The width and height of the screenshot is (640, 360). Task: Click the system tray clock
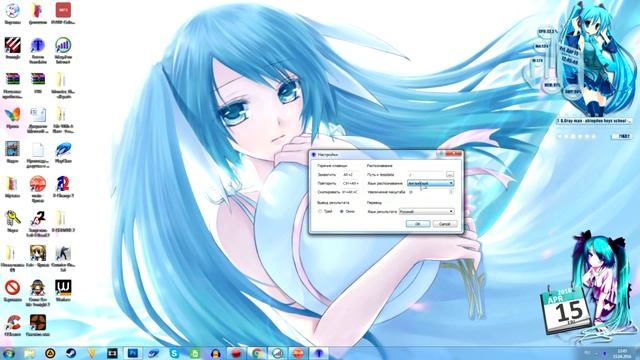[622, 353]
